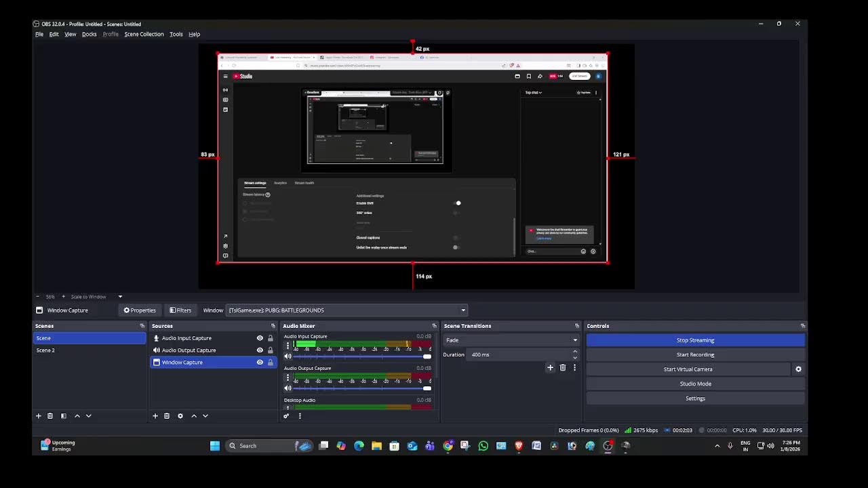This screenshot has height=488, width=868.
Task: Open advanced audio properties gear icon
Action: click(x=286, y=415)
